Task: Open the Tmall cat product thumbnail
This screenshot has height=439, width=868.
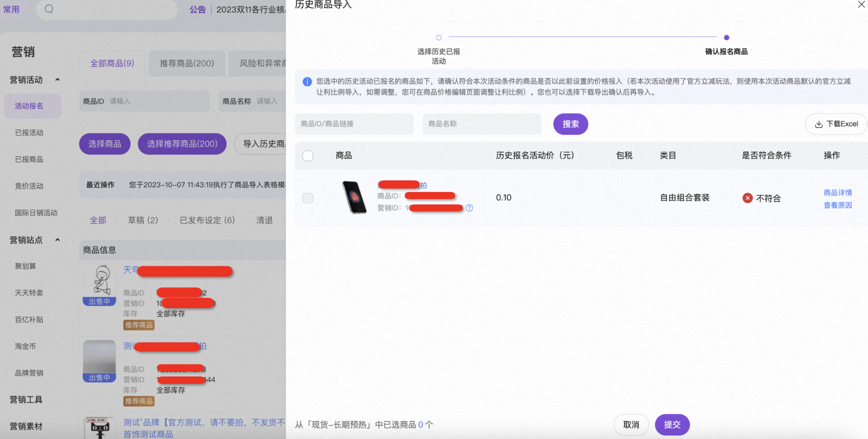Action: 99,428
